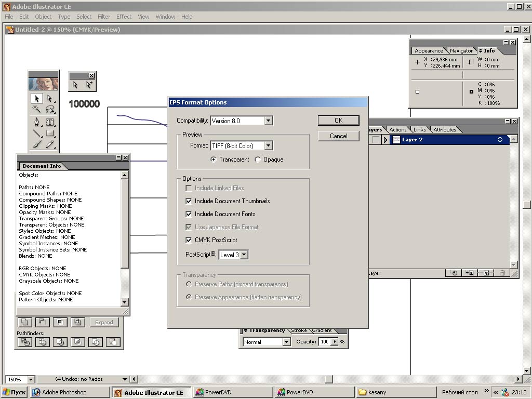The image size is (532, 399).
Task: Click the Crop pathfinder icon
Action: click(78, 342)
